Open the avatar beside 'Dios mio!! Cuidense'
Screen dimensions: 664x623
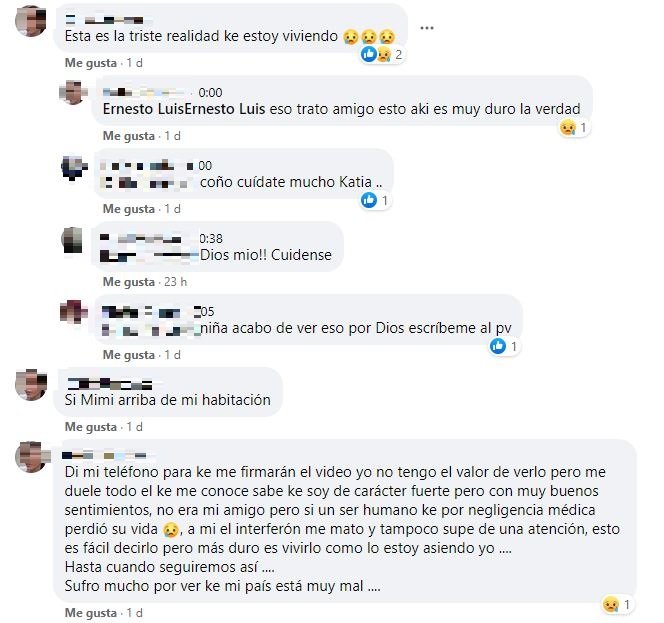pos(73,240)
